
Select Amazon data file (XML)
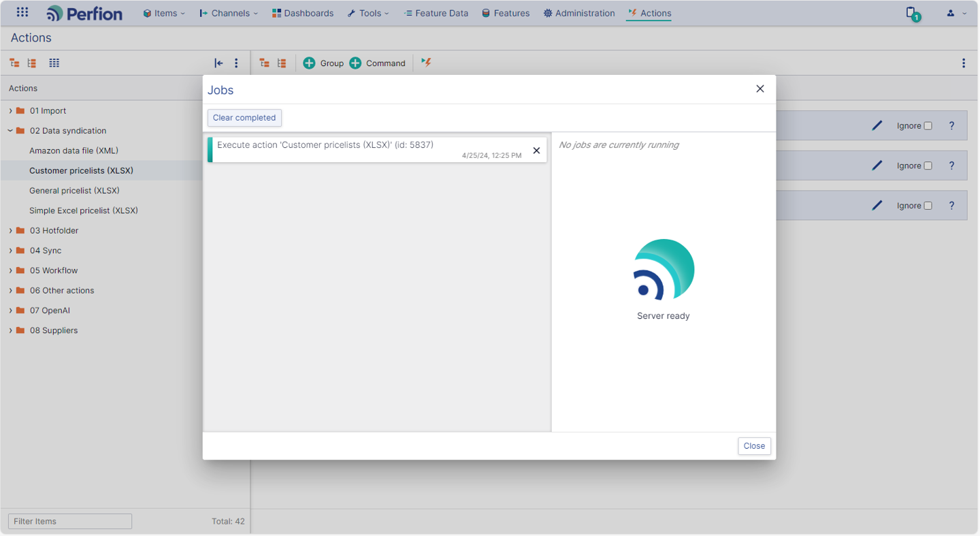73,151
